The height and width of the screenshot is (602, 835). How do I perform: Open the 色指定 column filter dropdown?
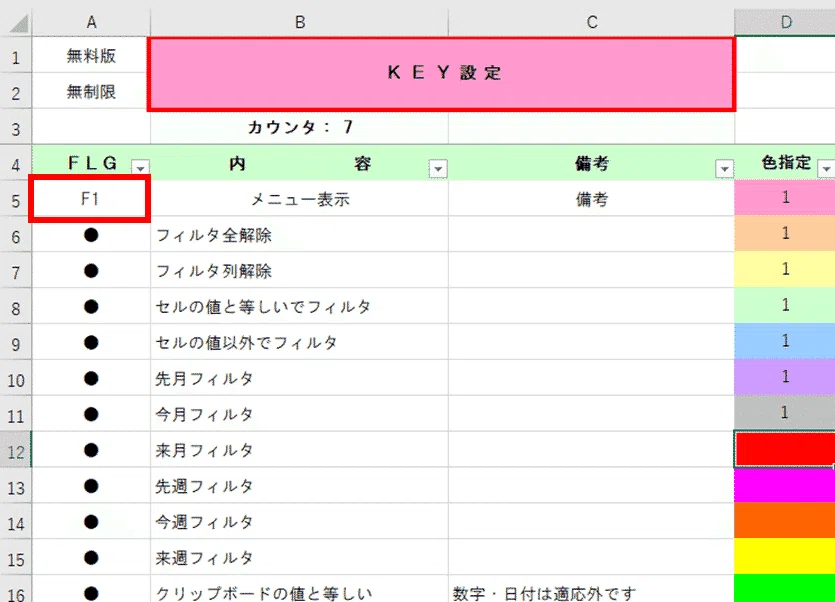click(x=826, y=169)
